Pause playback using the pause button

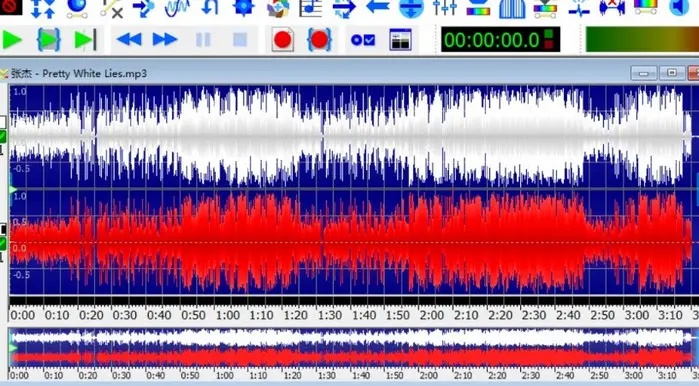pyautogui.click(x=203, y=40)
